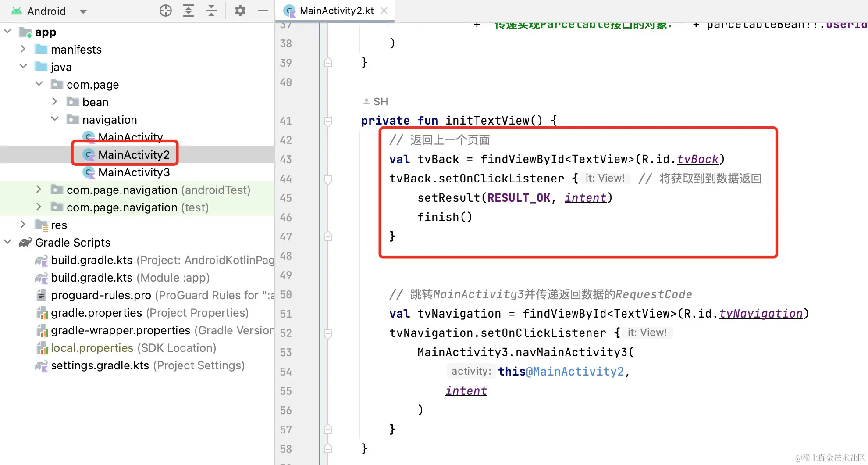Click the Gradle Scripts elephant icon
Image resolution: width=868 pixels, height=465 pixels.
(25, 243)
